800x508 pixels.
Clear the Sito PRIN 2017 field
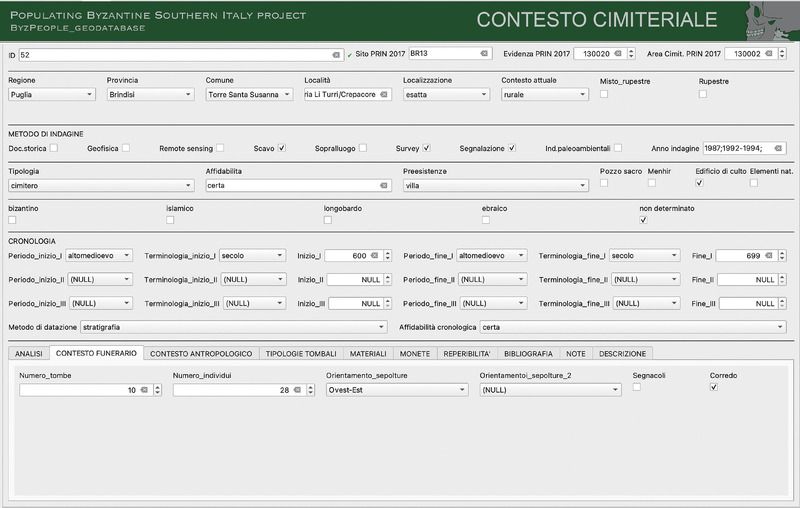tap(484, 52)
